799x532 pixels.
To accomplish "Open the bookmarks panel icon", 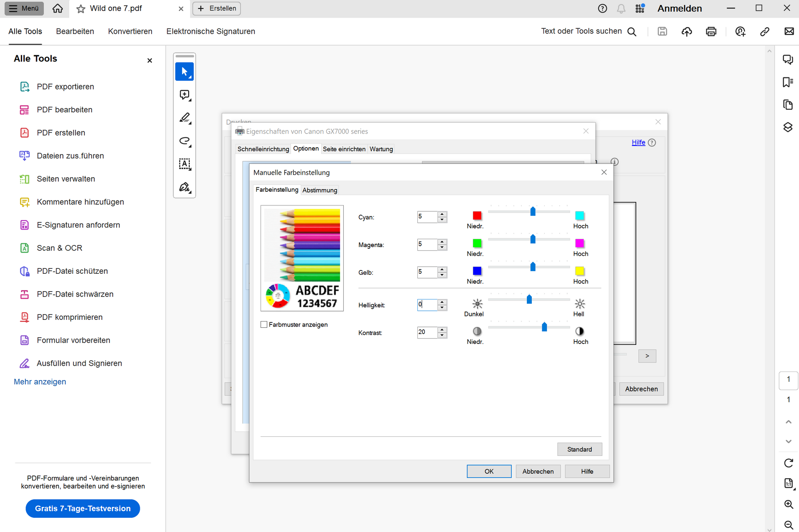I will click(x=788, y=82).
